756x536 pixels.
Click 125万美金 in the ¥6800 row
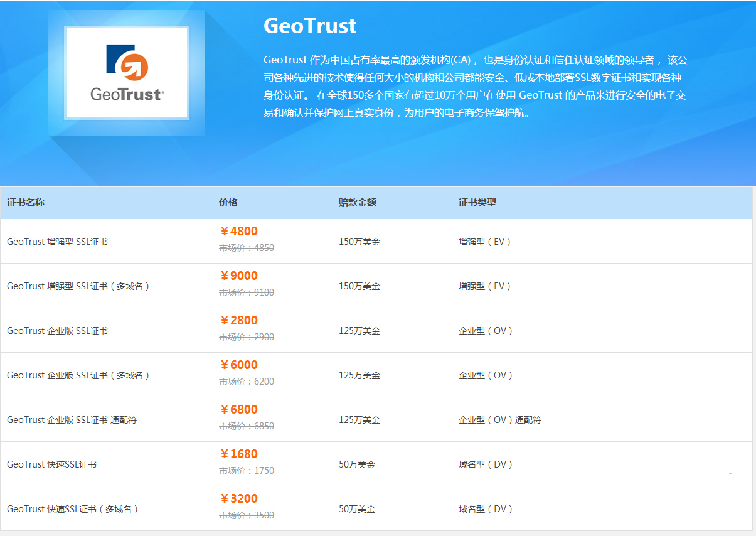pyautogui.click(x=359, y=420)
